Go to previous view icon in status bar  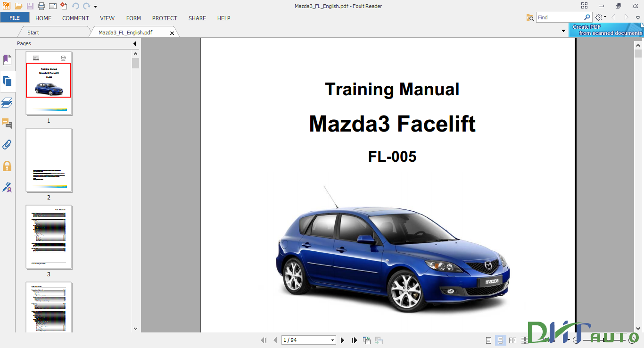[x=367, y=340]
